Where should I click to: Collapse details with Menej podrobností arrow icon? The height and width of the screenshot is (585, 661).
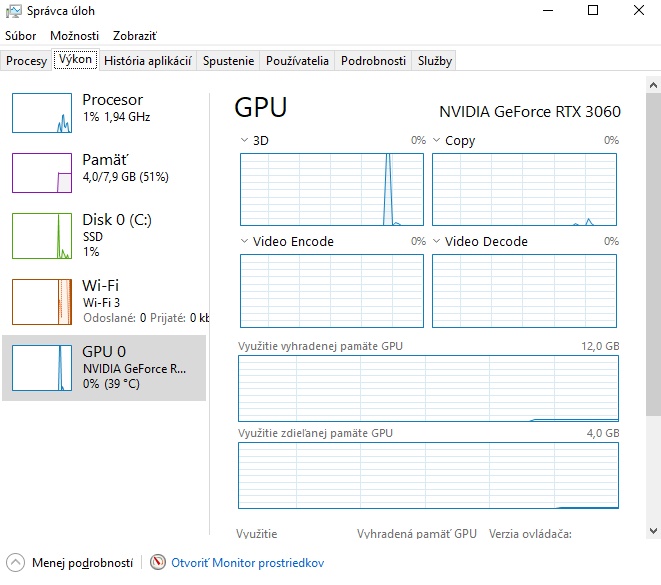[15, 563]
